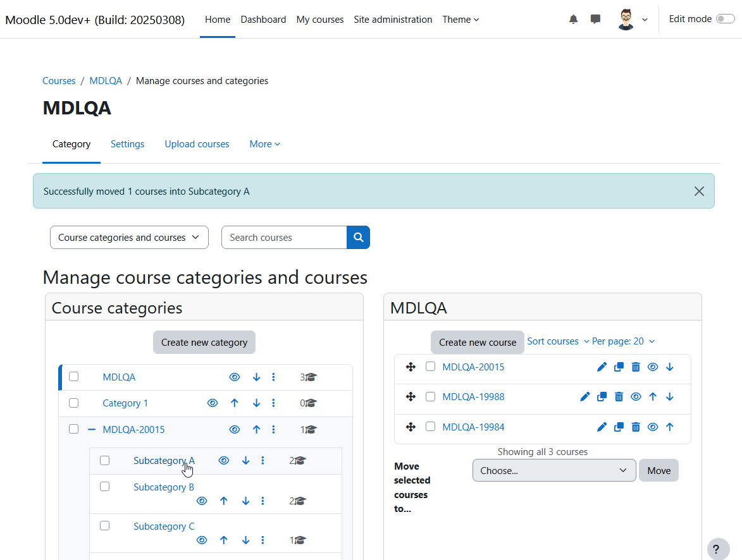Move Category 1 down
This screenshot has height=560, width=742.
pyautogui.click(x=256, y=403)
